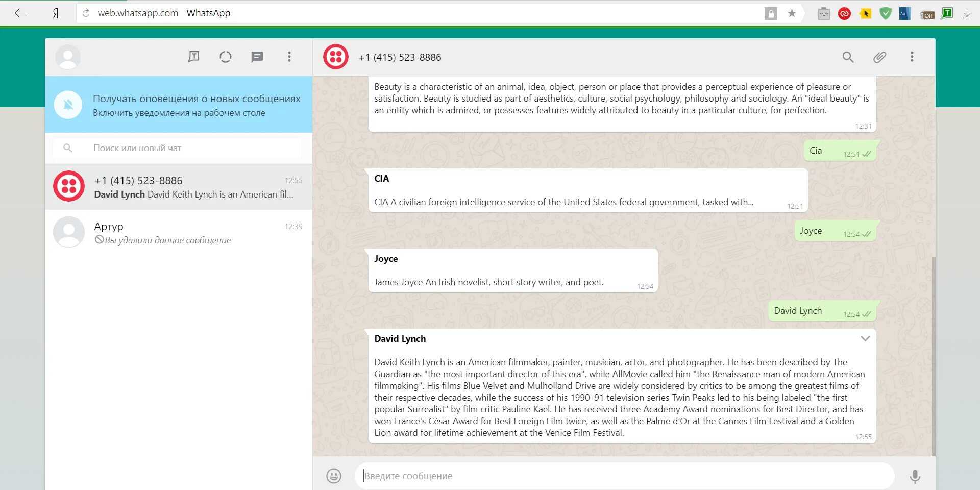Focus 'Поиск или новый чат' search field

click(x=177, y=148)
